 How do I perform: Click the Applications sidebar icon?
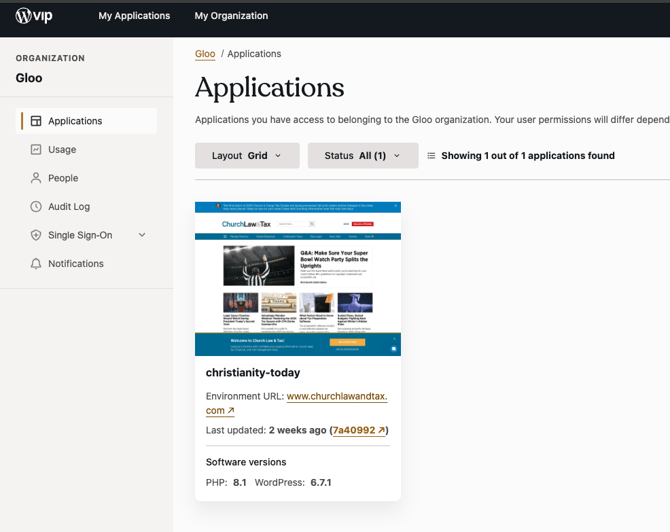pyautogui.click(x=36, y=121)
